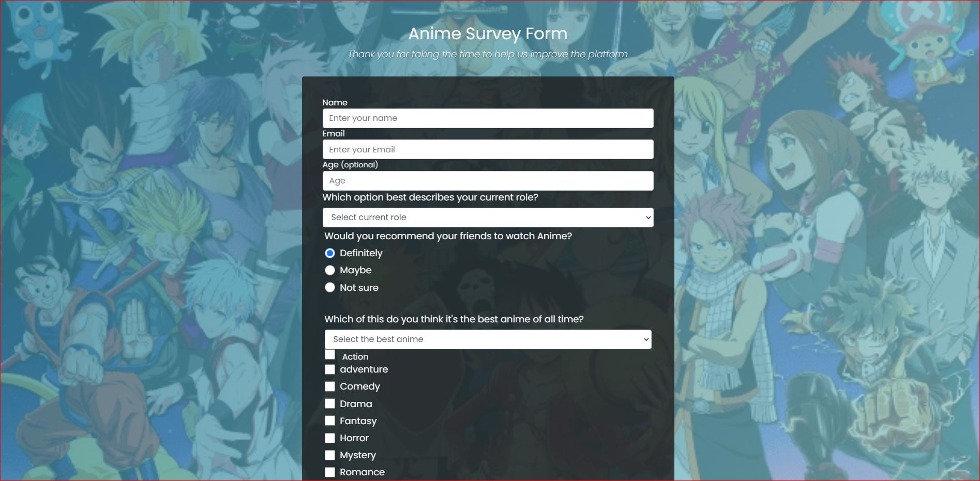Click the Age optional field
This screenshot has height=481, width=980.
[x=488, y=181]
